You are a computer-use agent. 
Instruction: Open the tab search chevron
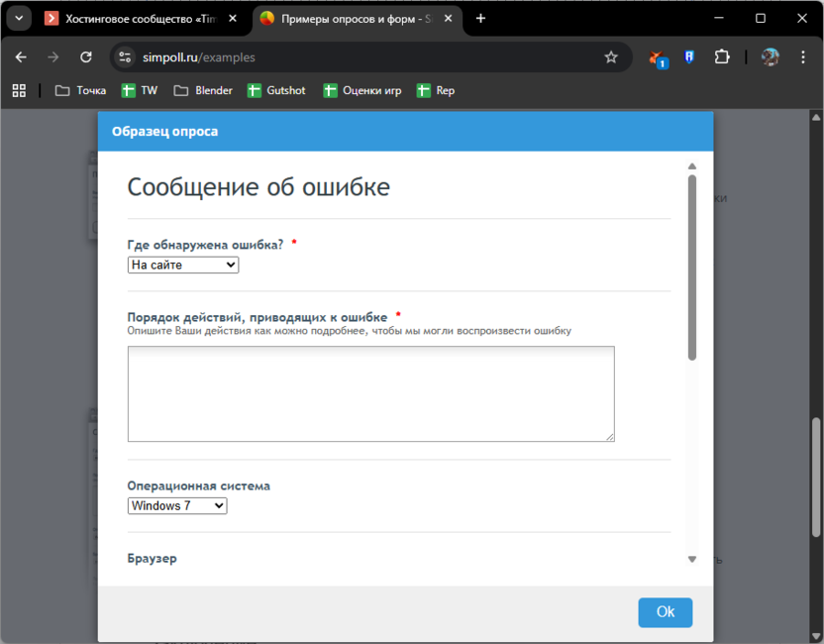pos(18,18)
